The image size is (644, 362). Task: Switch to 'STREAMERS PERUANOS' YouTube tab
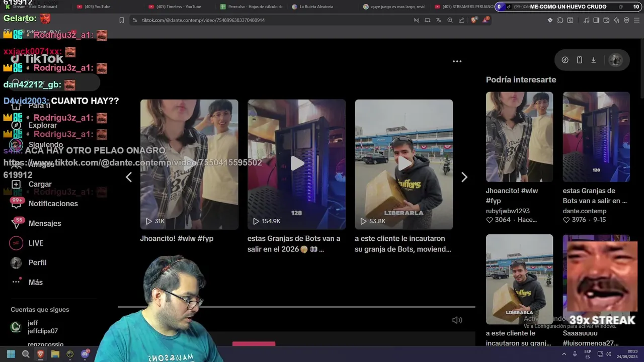pyautogui.click(x=463, y=7)
